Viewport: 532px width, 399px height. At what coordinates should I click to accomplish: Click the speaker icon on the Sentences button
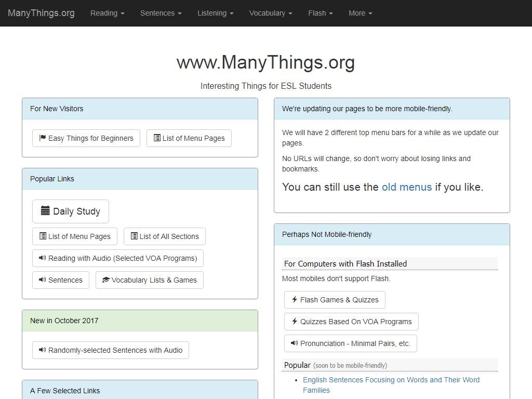[x=43, y=280]
